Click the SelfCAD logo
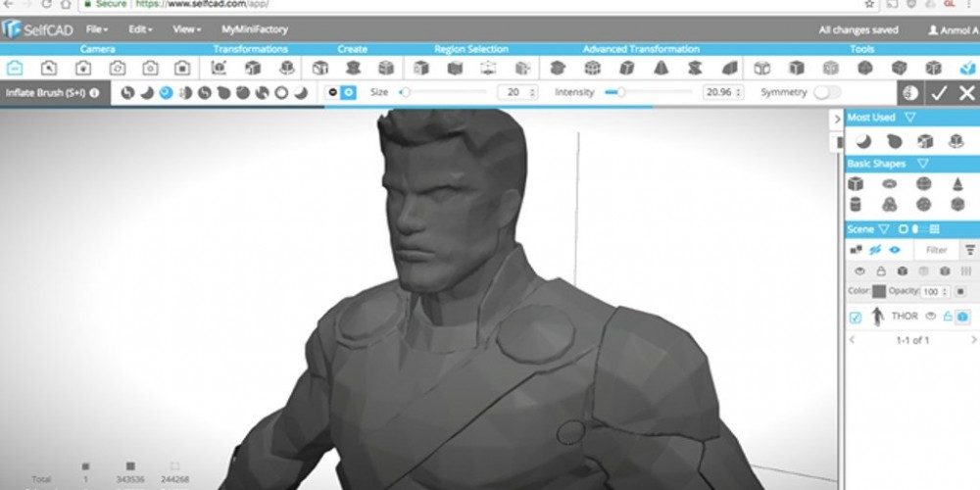 tap(37, 29)
